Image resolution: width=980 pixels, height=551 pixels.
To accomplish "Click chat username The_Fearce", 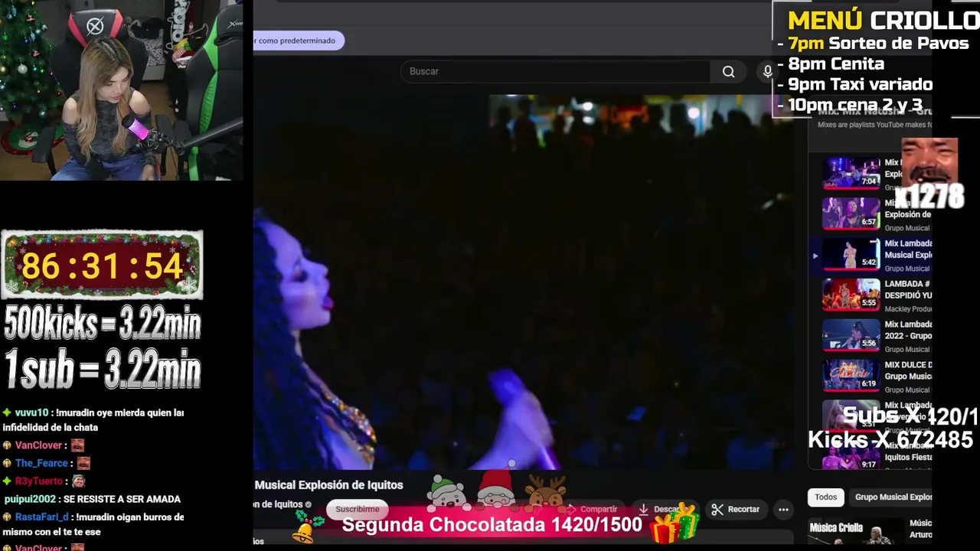I will pos(41,464).
